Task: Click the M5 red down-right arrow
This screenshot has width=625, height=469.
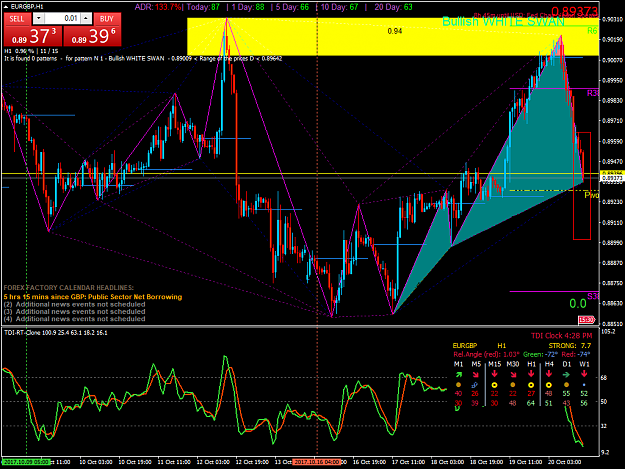Action: (475, 374)
